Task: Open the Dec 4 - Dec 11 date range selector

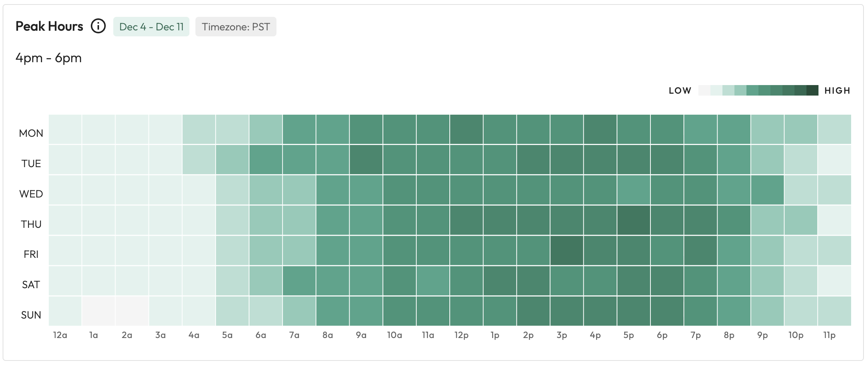Action: coord(151,27)
